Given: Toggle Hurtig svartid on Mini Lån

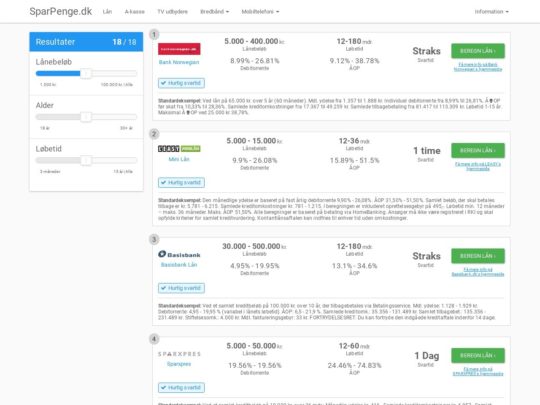Looking at the screenshot, I should coord(181,183).
